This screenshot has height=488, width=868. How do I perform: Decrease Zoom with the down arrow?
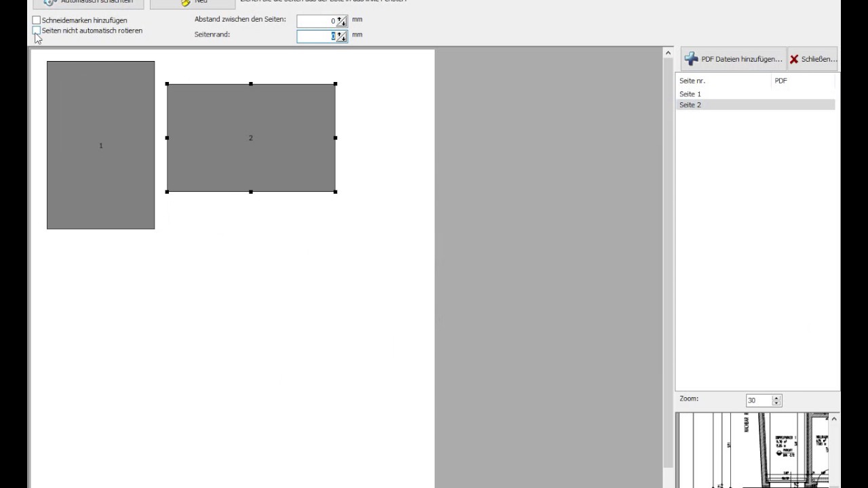[777, 404]
